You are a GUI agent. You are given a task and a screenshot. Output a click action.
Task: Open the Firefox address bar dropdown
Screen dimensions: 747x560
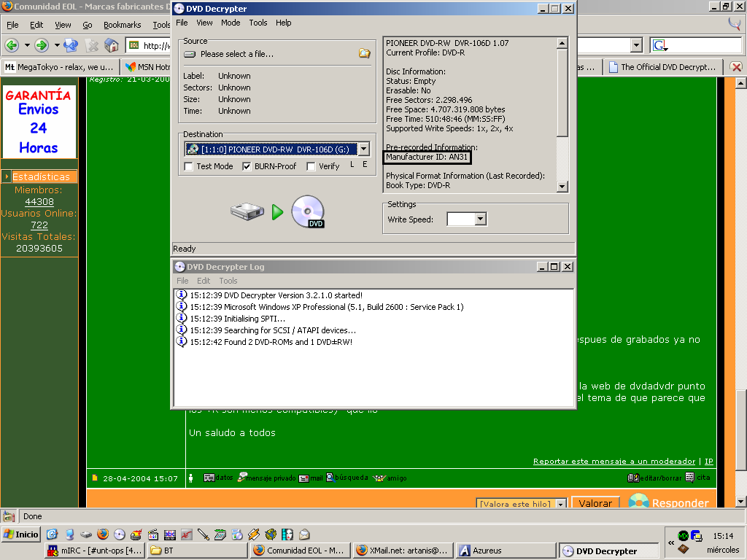tap(636, 45)
